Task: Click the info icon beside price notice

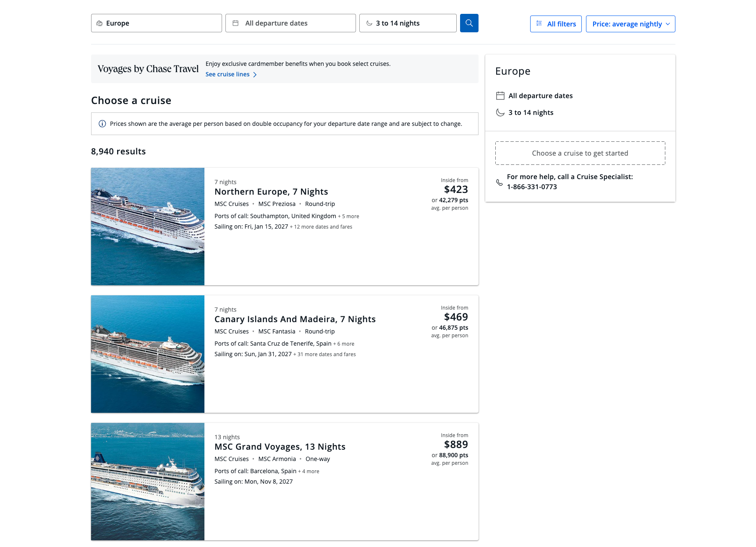Action: point(102,124)
